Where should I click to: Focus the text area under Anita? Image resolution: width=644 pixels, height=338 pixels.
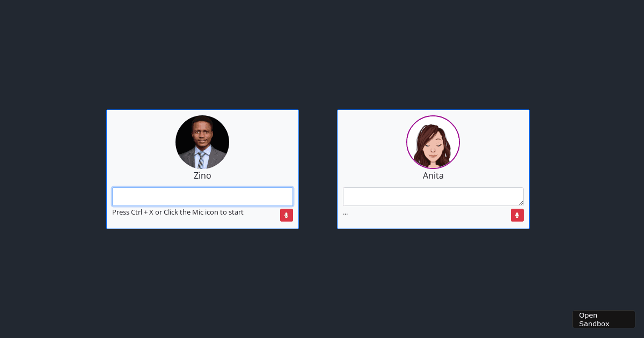433,196
